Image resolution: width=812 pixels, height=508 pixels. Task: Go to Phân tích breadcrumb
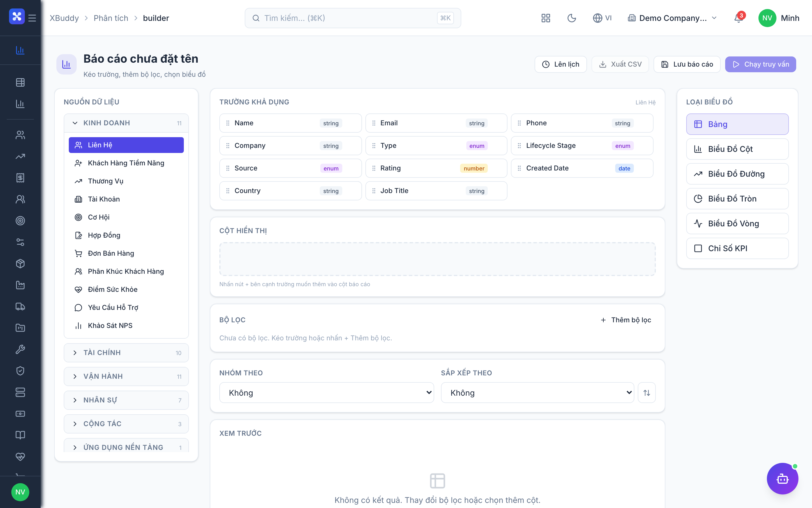tap(111, 18)
